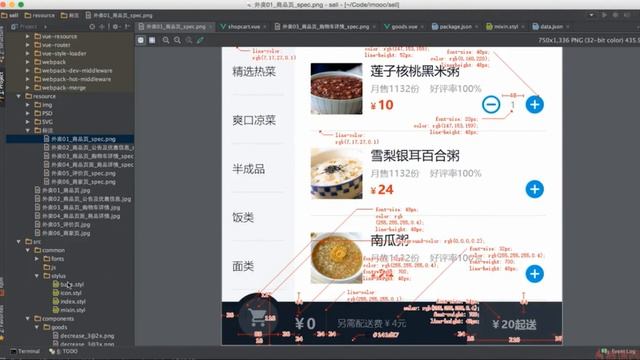The width and height of the screenshot is (640, 360).
Task: Click collapse all icon in Project panel
Action: tap(102, 27)
